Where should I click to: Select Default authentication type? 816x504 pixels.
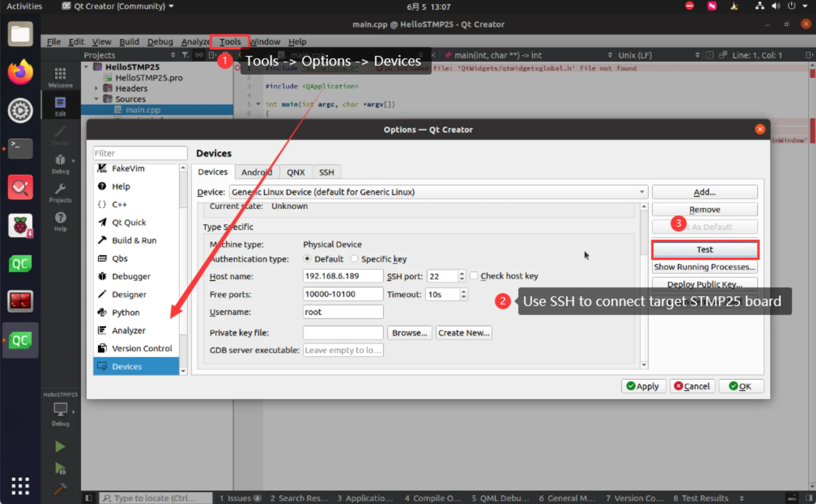[x=307, y=258]
